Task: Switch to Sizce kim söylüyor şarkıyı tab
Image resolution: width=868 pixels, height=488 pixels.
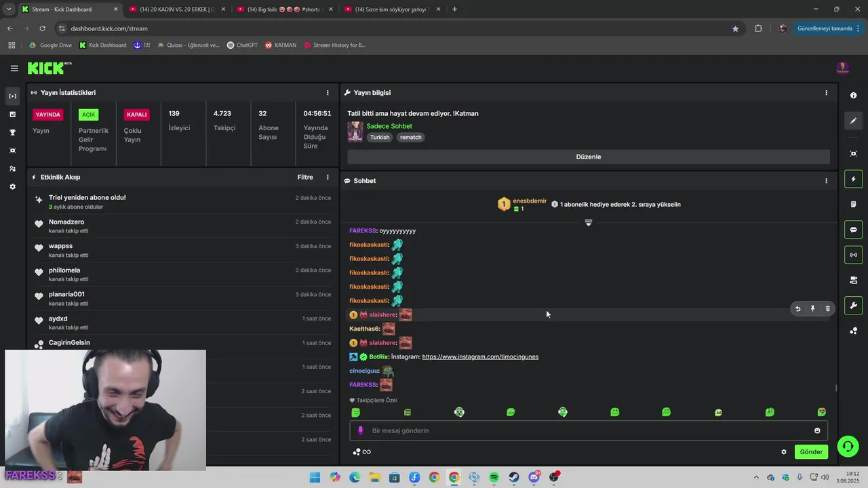Action: 392,9
